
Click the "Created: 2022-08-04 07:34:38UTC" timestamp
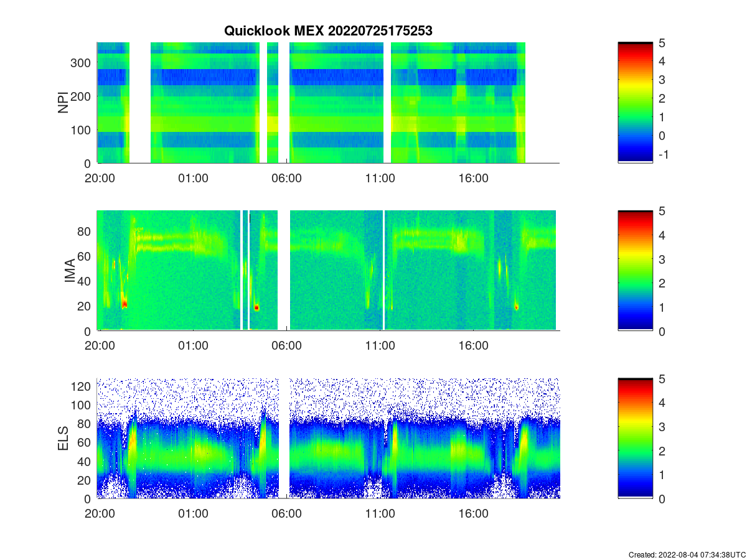[x=686, y=554]
